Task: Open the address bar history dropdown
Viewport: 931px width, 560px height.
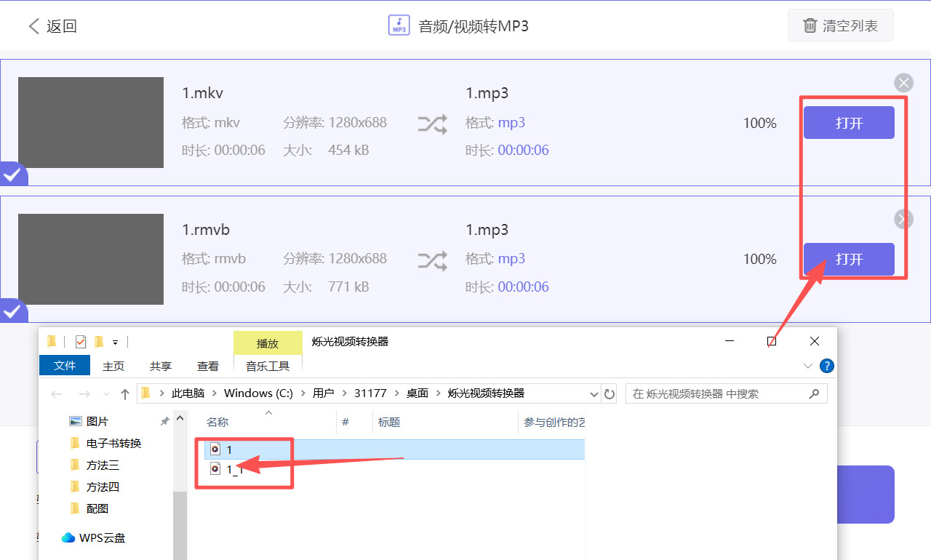Action: pos(594,393)
